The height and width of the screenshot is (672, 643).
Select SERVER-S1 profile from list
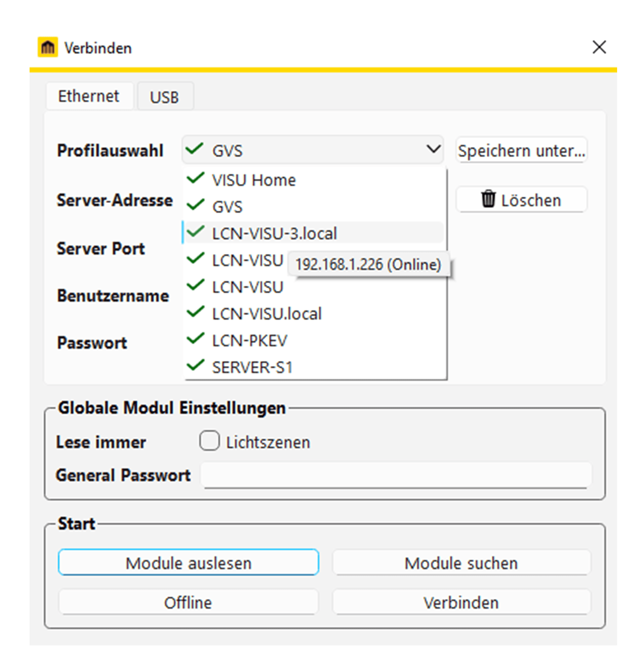(315, 367)
